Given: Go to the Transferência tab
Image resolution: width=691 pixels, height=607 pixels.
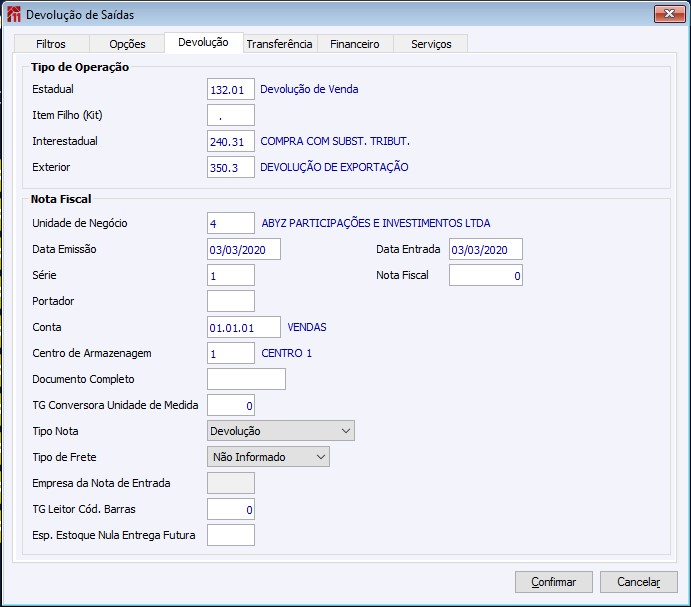Looking at the screenshot, I should pos(279,44).
